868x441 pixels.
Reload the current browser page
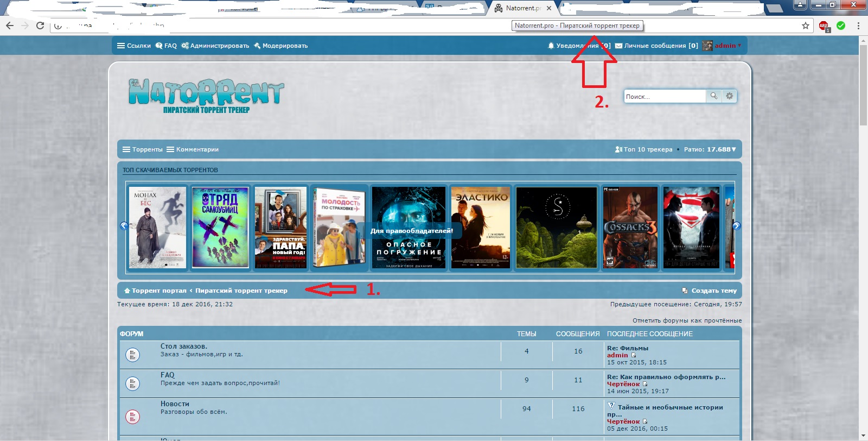click(40, 26)
